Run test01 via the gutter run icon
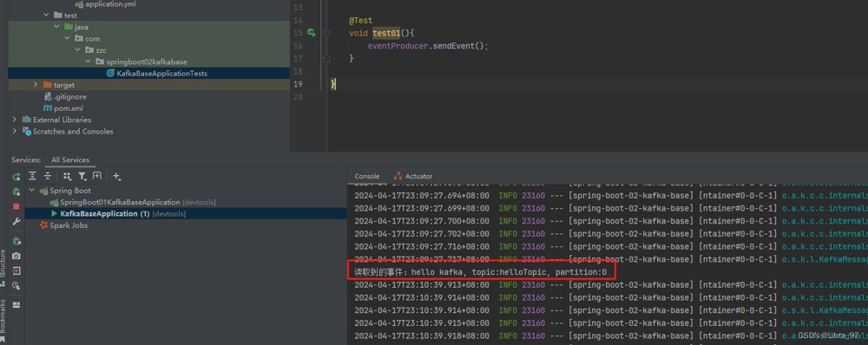The width and height of the screenshot is (868, 345). (312, 33)
